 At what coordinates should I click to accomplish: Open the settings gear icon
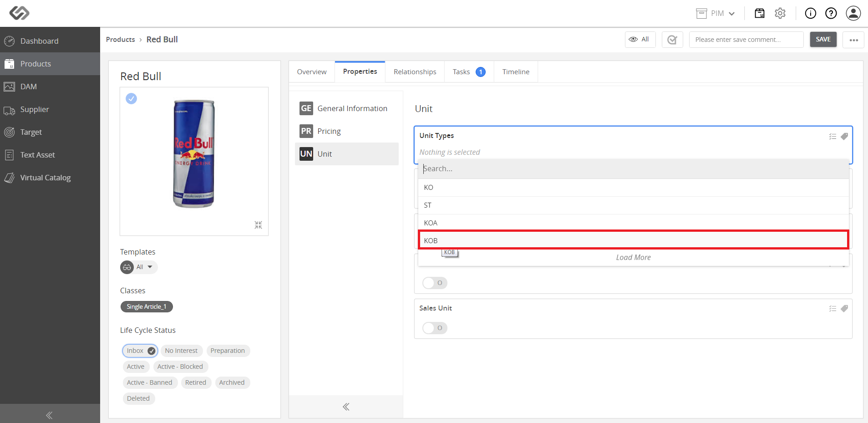(x=780, y=13)
